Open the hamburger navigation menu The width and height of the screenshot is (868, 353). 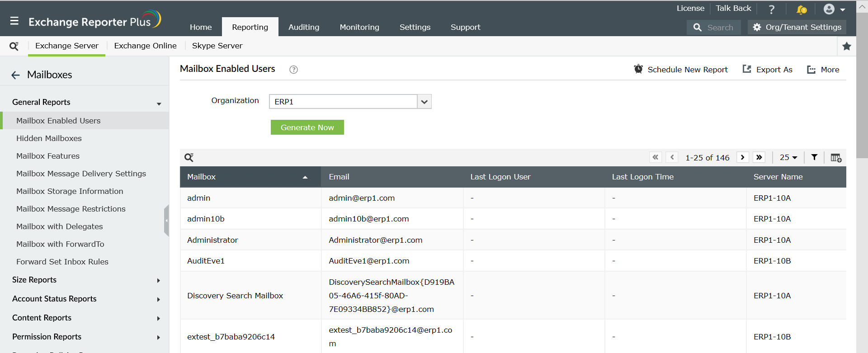pyautogui.click(x=14, y=21)
